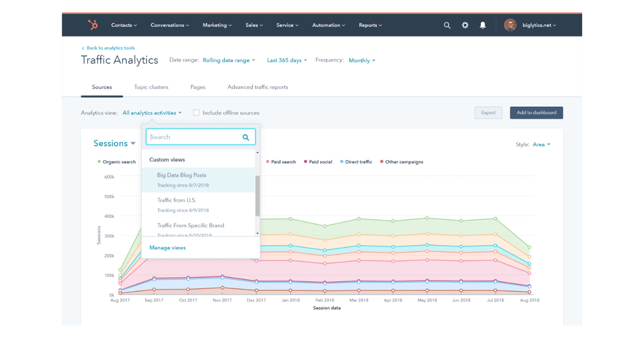644x338 pixels.
Task: Toggle the Paid social legend marker
Action: click(305, 161)
